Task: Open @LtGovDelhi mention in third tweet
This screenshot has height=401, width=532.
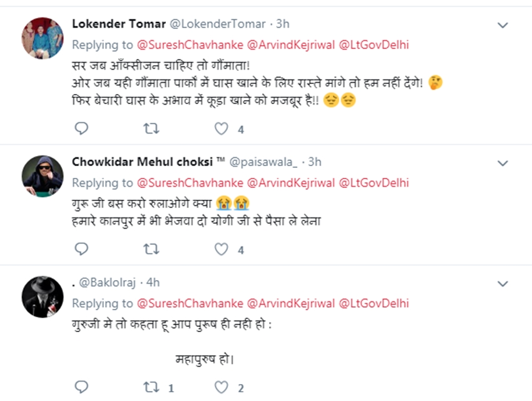Action: [x=374, y=303]
